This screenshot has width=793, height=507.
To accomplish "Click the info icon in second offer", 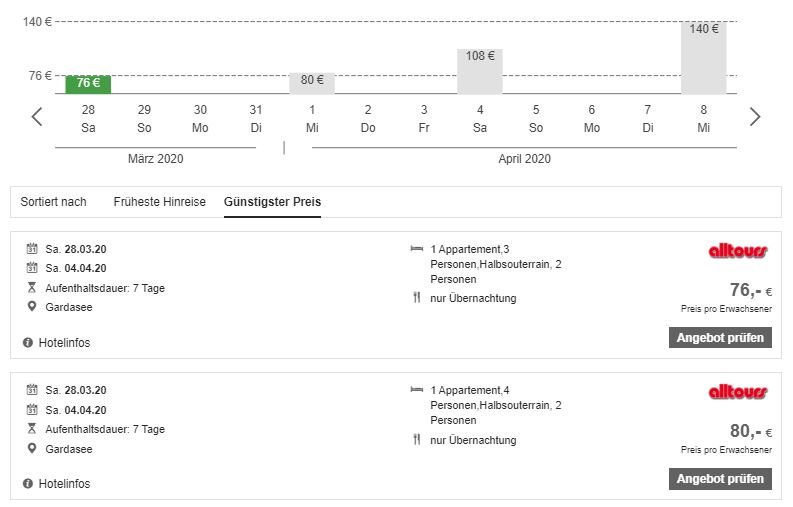I will (28, 484).
